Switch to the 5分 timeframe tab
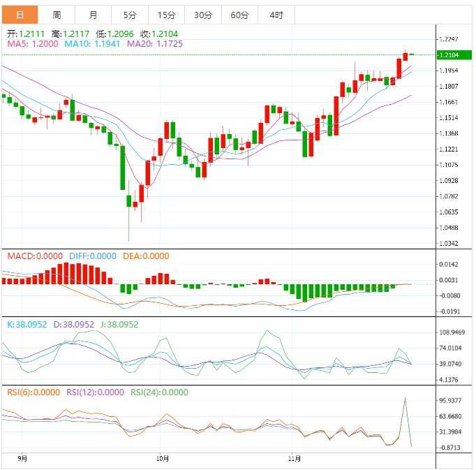476x470 pixels. click(x=130, y=15)
